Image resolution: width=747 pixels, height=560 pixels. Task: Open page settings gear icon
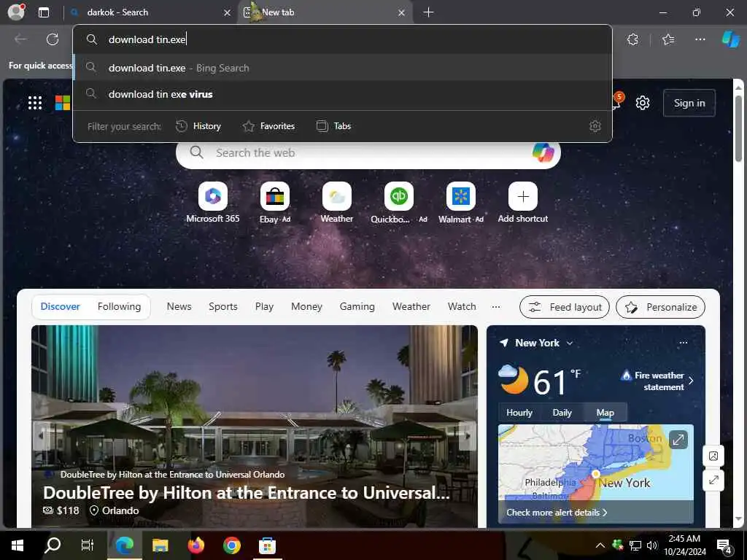pyautogui.click(x=643, y=103)
